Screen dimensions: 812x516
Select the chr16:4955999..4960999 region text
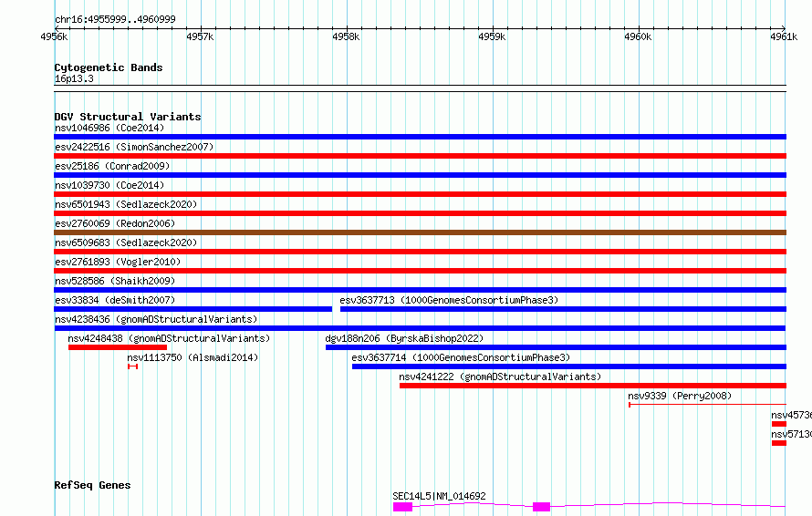[x=115, y=20]
